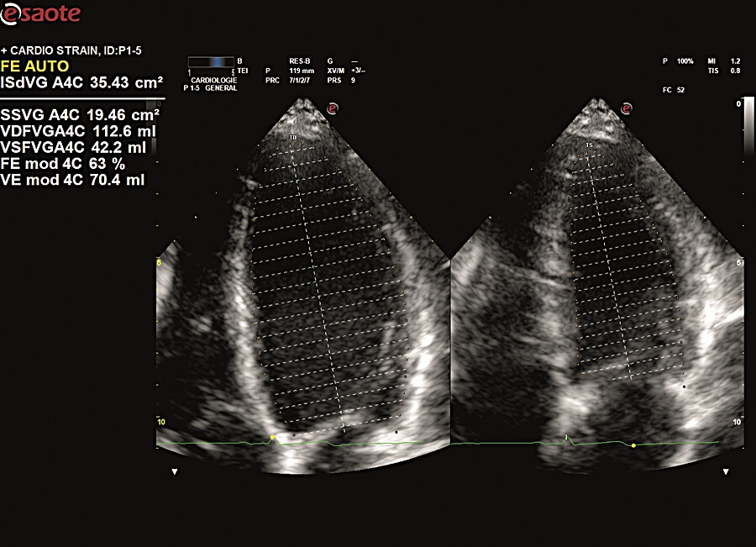Screen dimensions: 756x547
Task: Click the TS label on right image
Action: (x=589, y=145)
